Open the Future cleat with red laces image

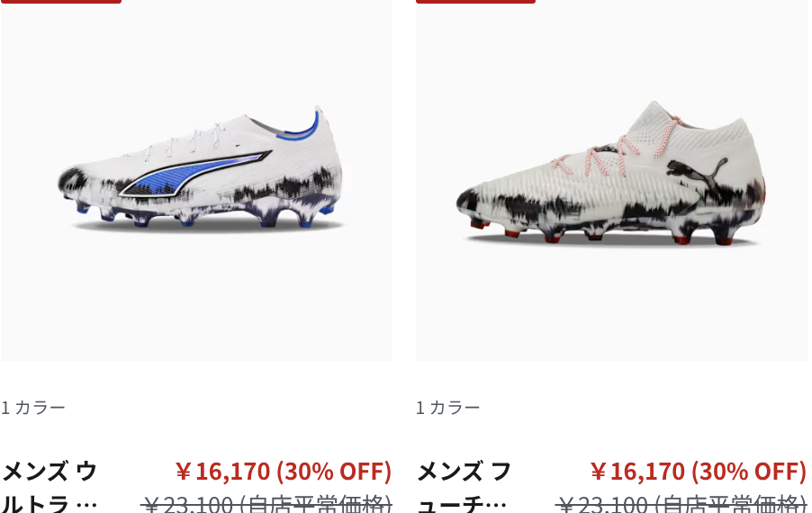[611, 180]
